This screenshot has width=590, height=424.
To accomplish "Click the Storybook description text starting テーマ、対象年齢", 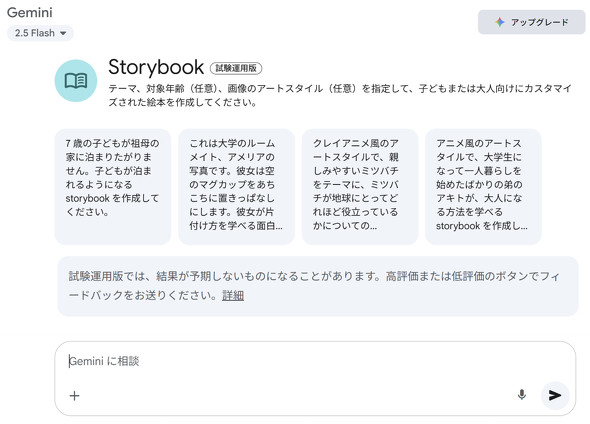I will [x=340, y=95].
